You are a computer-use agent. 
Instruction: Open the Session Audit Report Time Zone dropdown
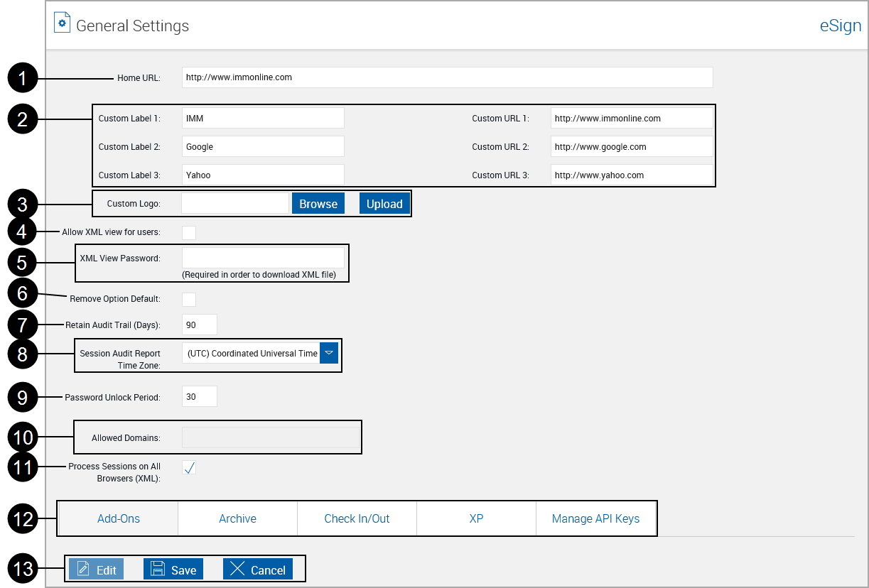328,352
